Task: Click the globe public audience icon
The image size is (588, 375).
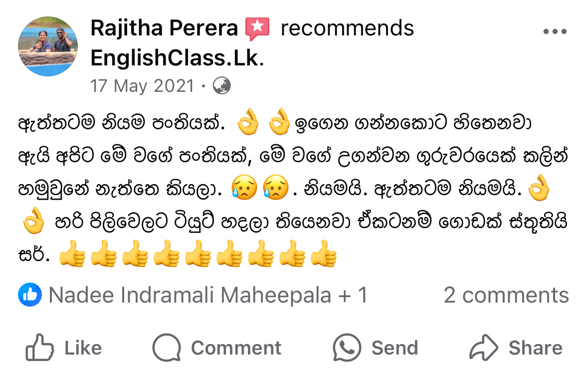Action: pos(222,86)
